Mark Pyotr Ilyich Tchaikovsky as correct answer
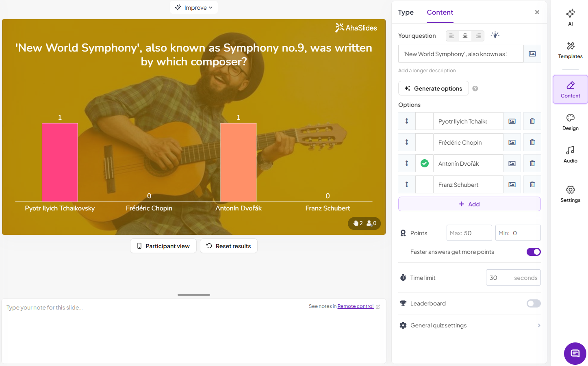588x366 pixels. click(x=424, y=121)
